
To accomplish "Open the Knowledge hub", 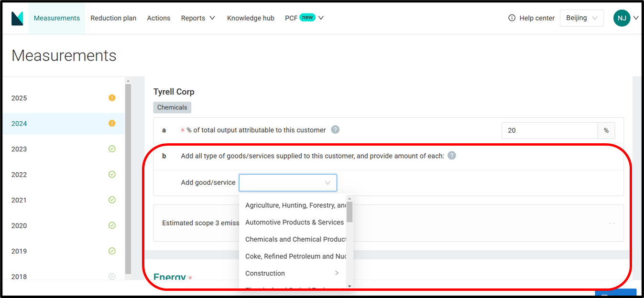I will [x=251, y=18].
